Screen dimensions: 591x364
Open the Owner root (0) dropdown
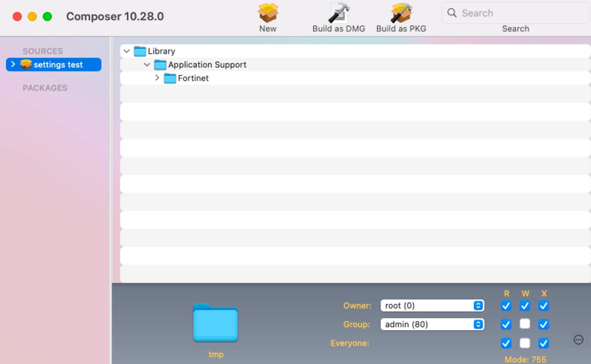[432, 305]
